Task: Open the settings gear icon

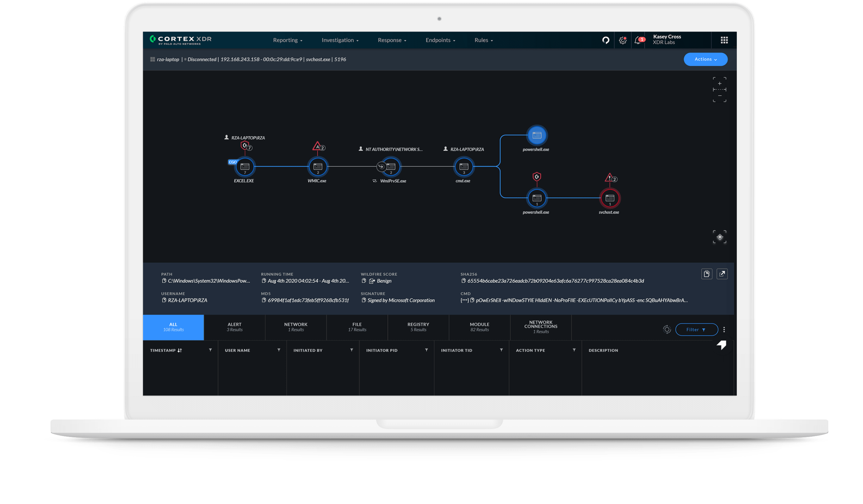Action: point(622,40)
